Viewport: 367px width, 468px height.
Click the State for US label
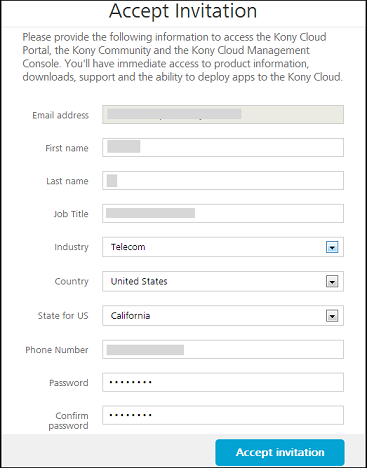coord(63,316)
